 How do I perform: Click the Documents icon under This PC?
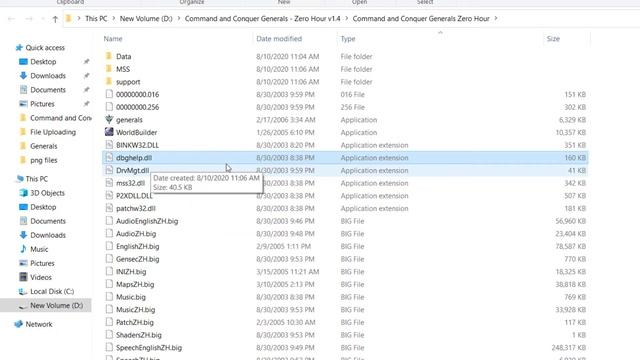[23, 221]
